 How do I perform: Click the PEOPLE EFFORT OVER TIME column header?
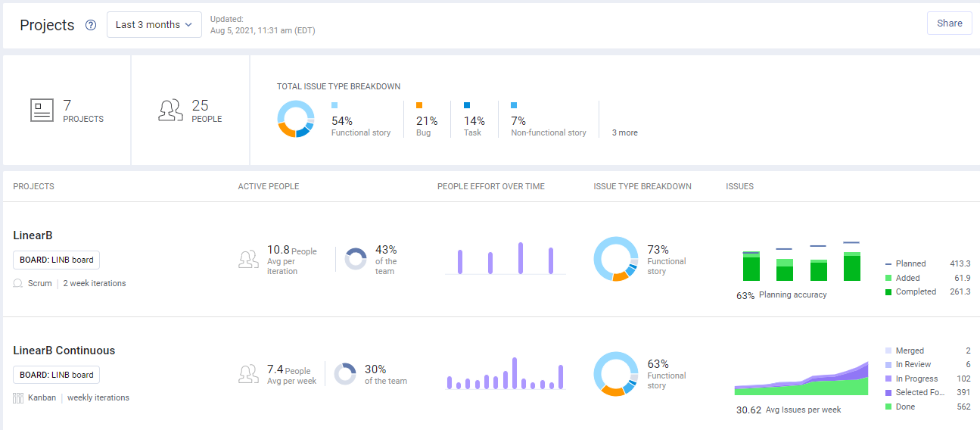[491, 186]
